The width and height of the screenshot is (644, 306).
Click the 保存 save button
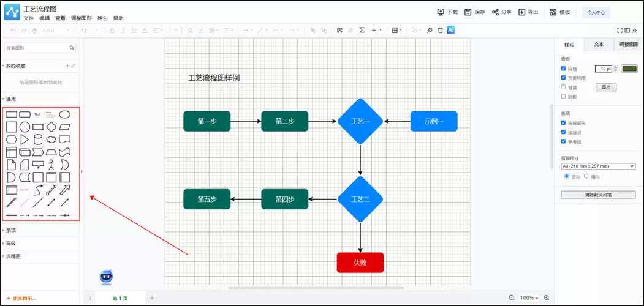tap(475, 12)
